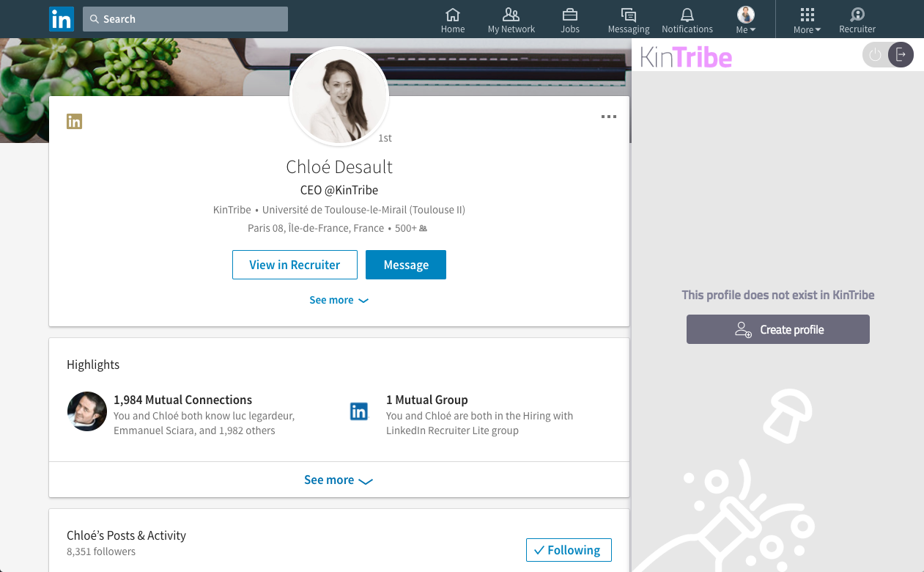Open Messaging from the top bar
This screenshot has width=924, height=572.
coord(629,20)
